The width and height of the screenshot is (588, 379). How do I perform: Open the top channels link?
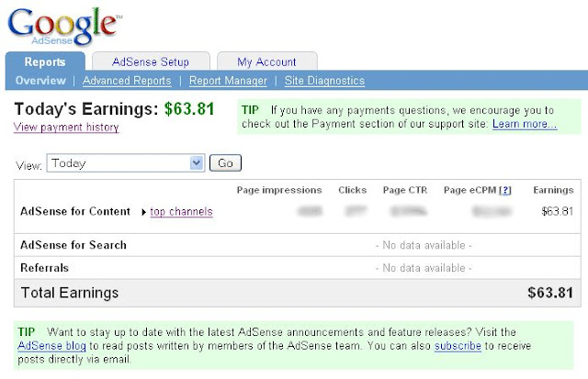[181, 212]
